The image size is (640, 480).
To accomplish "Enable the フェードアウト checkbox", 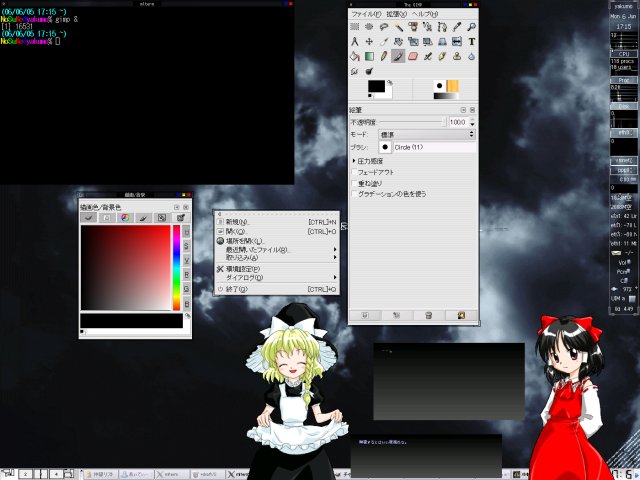I will [x=354, y=172].
